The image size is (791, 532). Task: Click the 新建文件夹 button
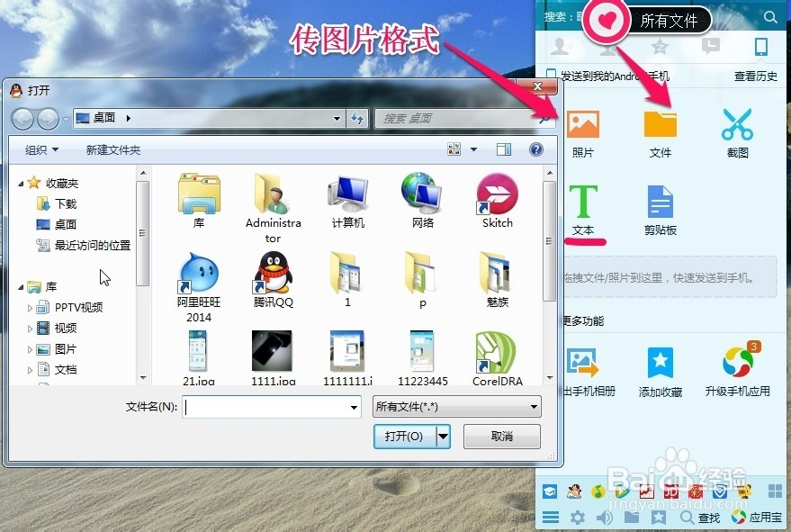coord(112,149)
